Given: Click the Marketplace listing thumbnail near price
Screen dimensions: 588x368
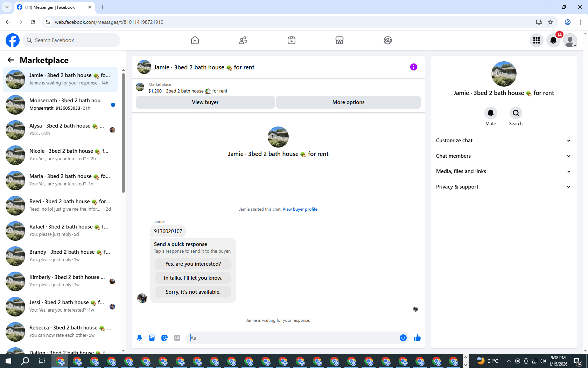Looking at the screenshot, I should tap(140, 87).
